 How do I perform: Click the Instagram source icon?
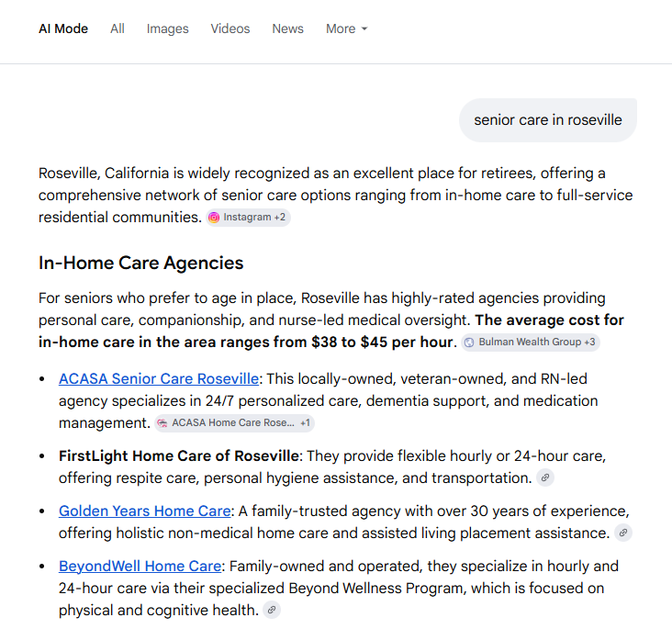[x=213, y=218]
